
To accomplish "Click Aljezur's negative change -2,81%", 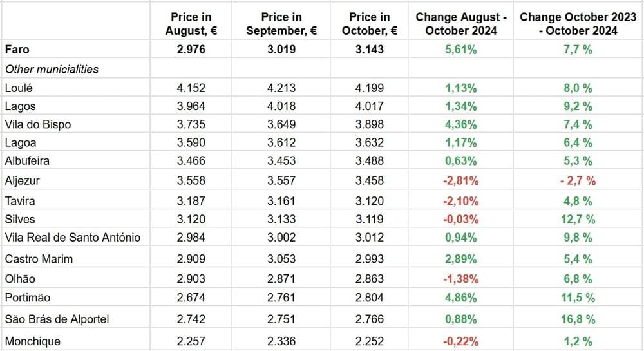I will pyautogui.click(x=460, y=181).
